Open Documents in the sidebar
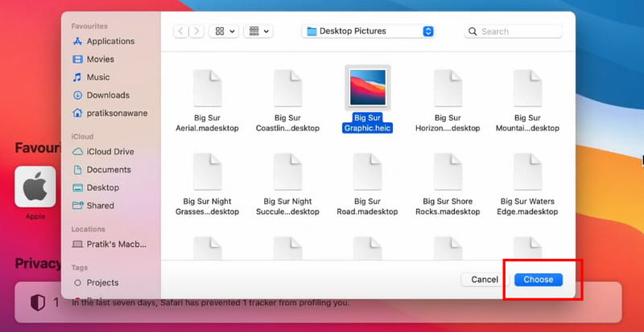The height and width of the screenshot is (332, 644). coord(109,170)
